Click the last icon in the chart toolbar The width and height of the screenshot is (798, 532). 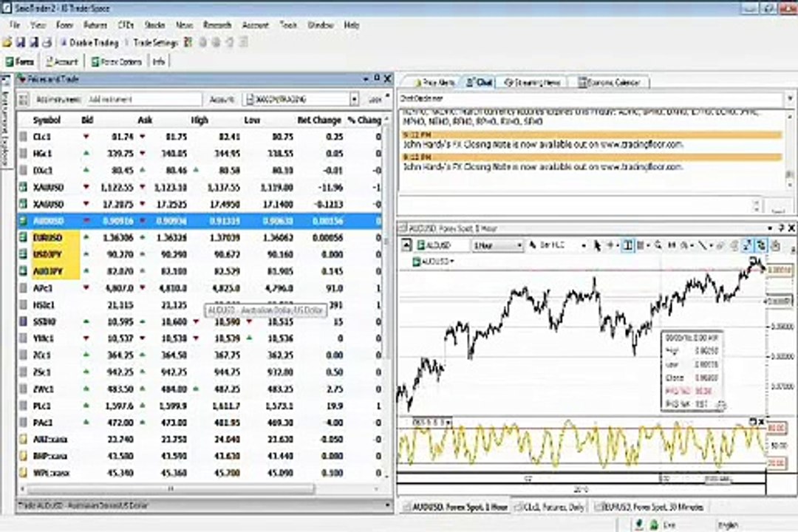(775, 245)
